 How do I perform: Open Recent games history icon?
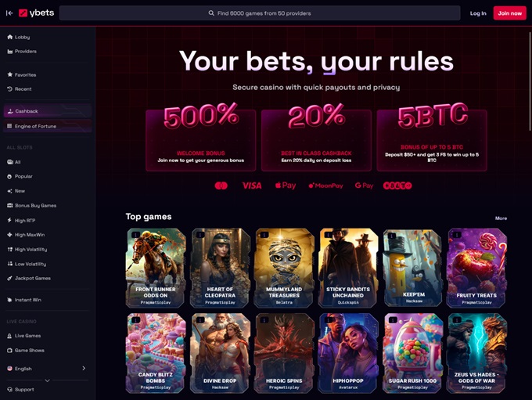tap(10, 89)
